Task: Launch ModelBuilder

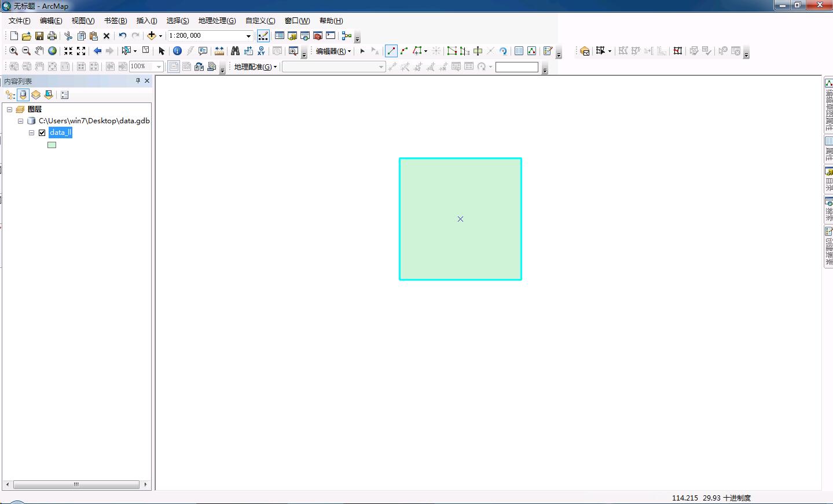Action: pyautogui.click(x=347, y=36)
